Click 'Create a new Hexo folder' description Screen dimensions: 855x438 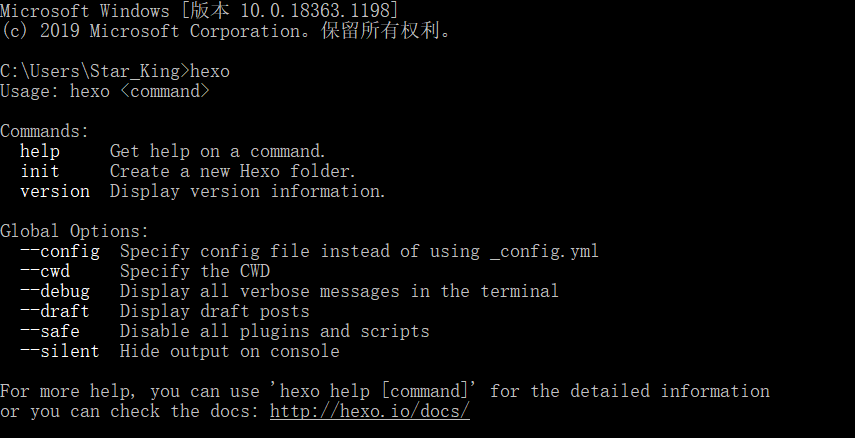232,171
